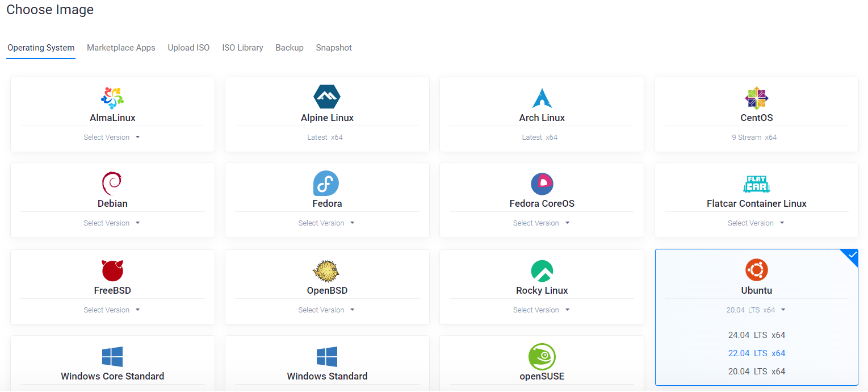Choose Ubuntu 20.04 LTS x64 list option
The height and width of the screenshot is (392, 868).
757,372
